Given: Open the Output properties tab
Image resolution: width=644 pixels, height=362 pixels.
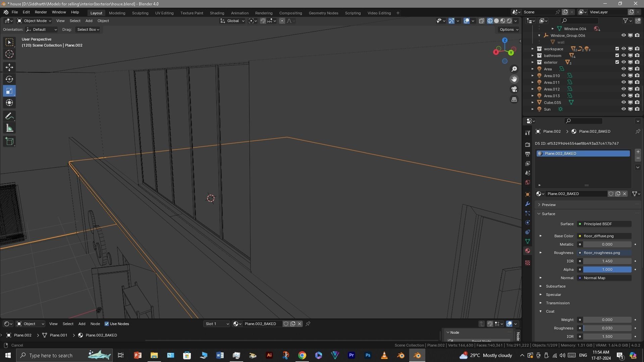Looking at the screenshot, I should [x=528, y=154].
